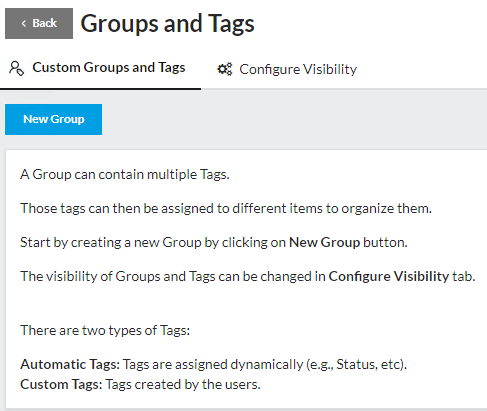Switch to the Configure Visibility tab

click(x=287, y=69)
